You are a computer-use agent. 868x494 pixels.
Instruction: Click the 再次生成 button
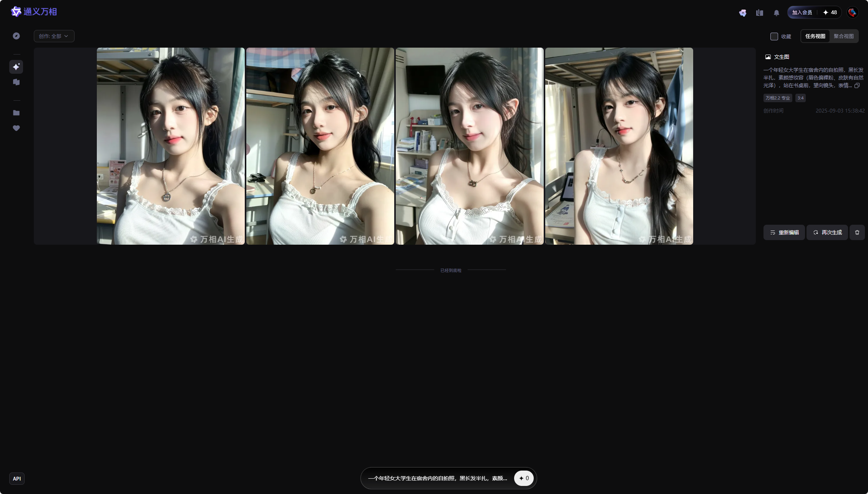[827, 232]
